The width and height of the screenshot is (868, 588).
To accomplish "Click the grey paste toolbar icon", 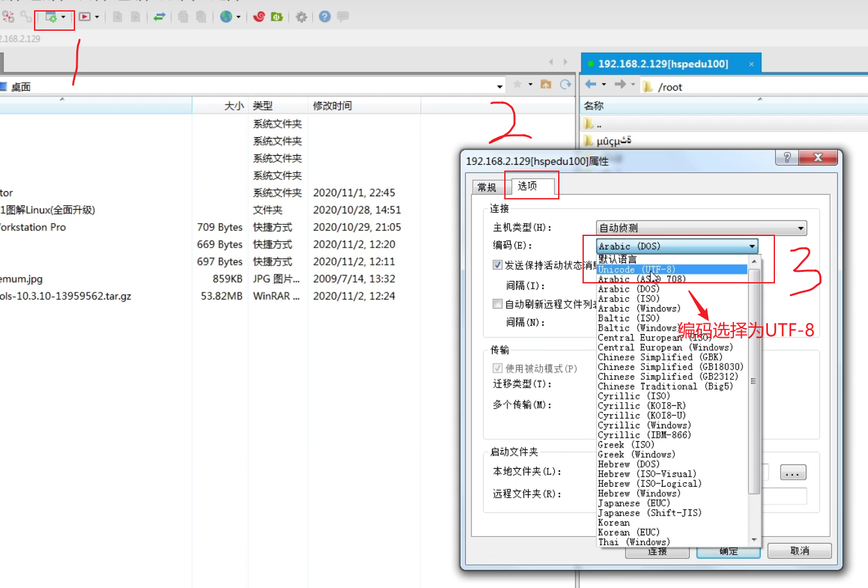I will click(x=201, y=17).
